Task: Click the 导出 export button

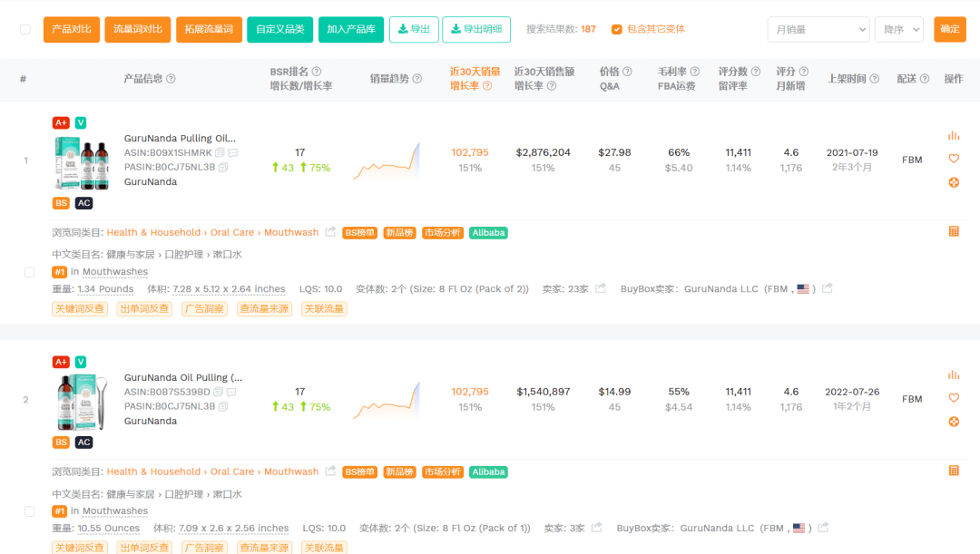Action: pos(414,29)
